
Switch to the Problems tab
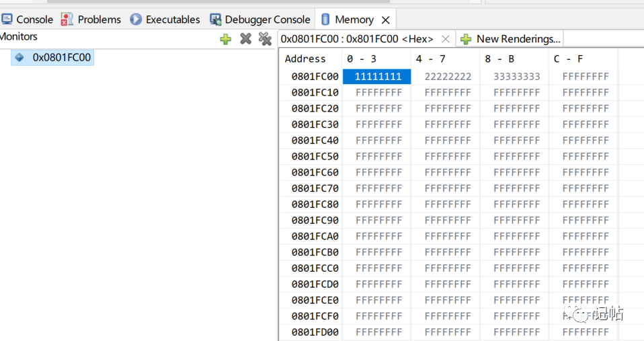pos(91,20)
